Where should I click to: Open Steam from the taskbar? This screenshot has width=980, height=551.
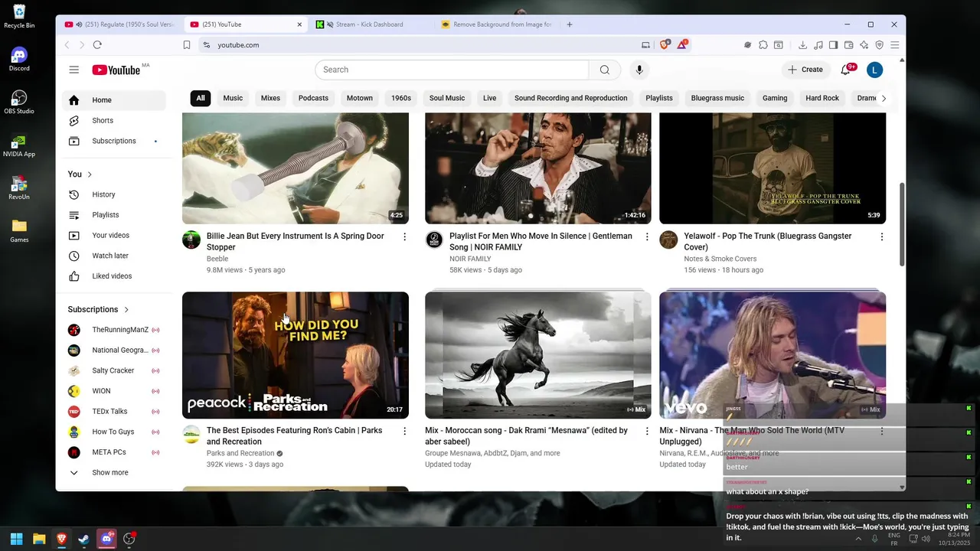[83, 539]
